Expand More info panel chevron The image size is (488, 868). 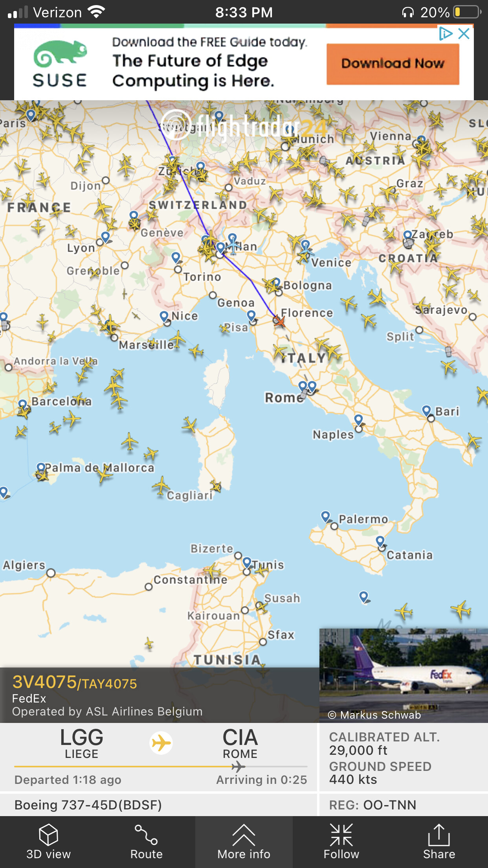[x=244, y=834]
